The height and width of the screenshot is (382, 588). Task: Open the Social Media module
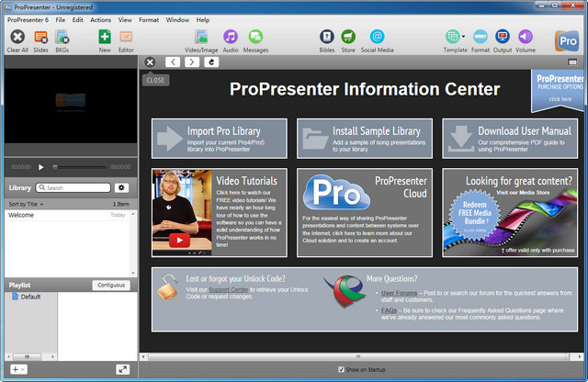pyautogui.click(x=377, y=37)
